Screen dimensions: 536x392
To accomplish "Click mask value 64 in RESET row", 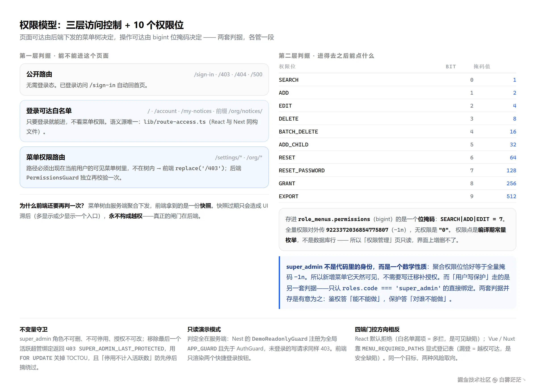I will (513, 158).
